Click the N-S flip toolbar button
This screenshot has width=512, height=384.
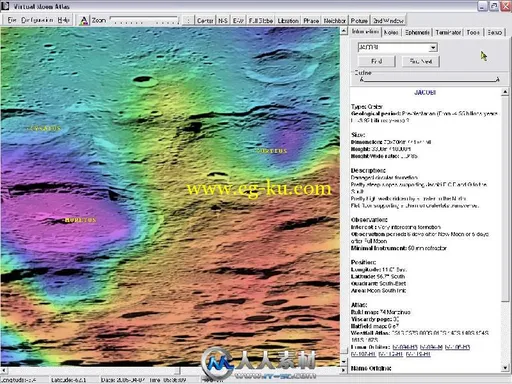[x=223, y=21]
